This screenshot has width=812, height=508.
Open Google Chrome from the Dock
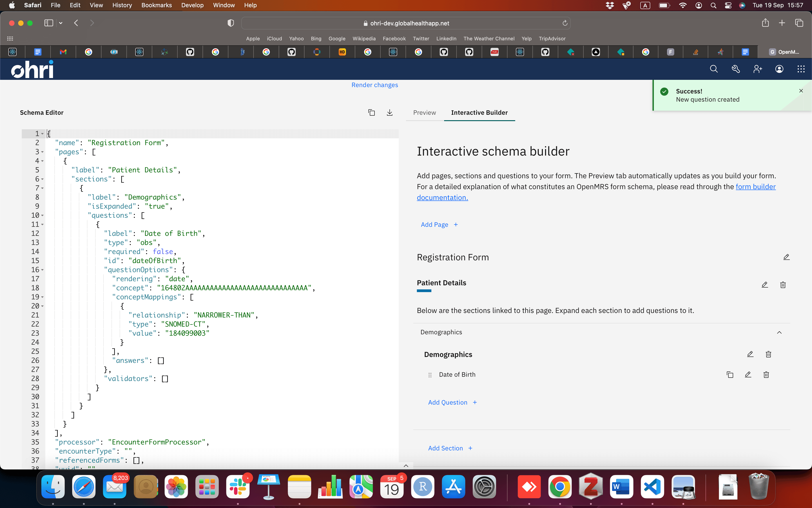560,486
